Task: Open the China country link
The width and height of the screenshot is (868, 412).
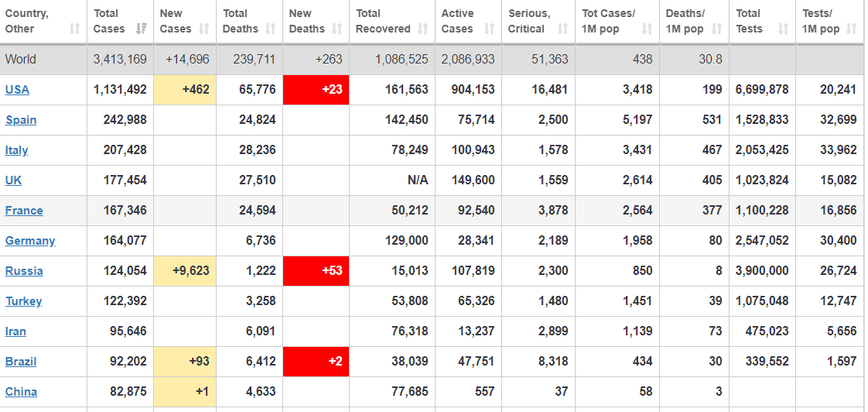Action: point(21,392)
